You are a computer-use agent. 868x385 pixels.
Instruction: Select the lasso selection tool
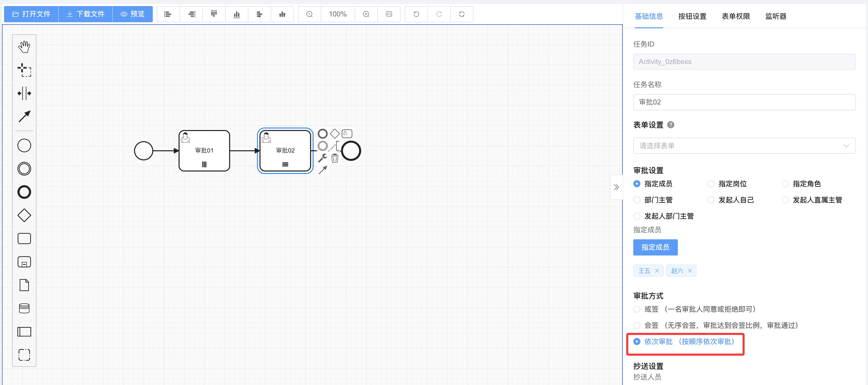pyautogui.click(x=24, y=70)
